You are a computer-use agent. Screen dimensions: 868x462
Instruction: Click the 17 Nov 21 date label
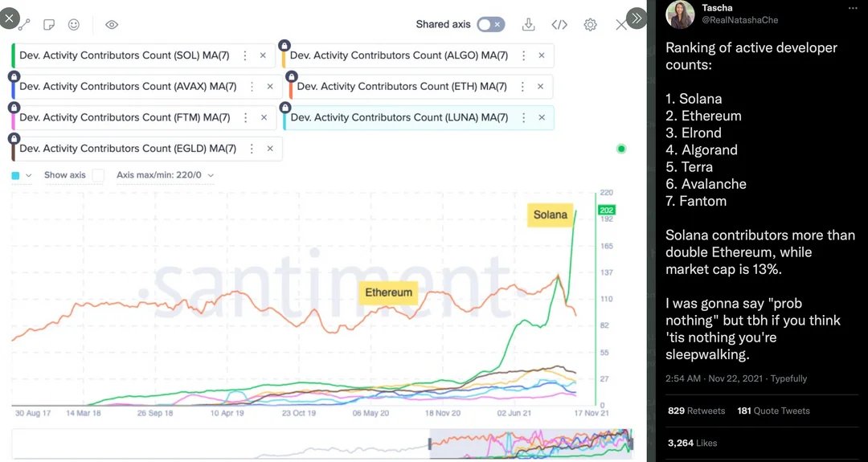(592, 413)
